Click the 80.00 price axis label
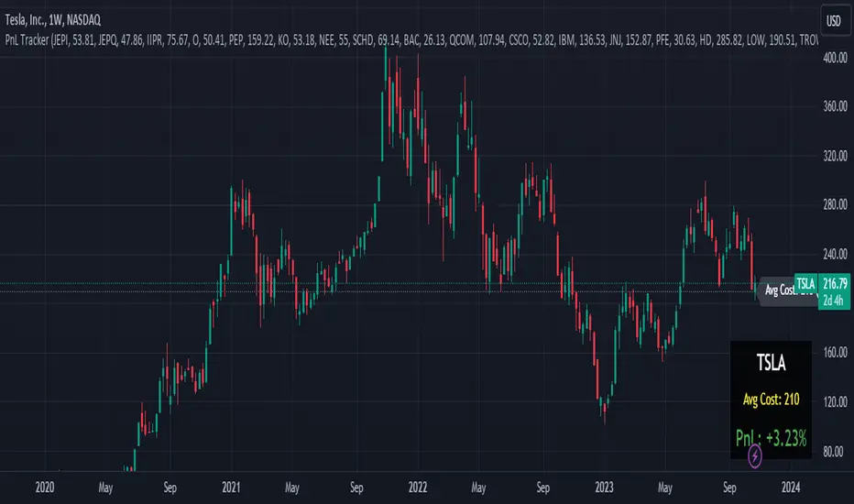 [x=835, y=452]
